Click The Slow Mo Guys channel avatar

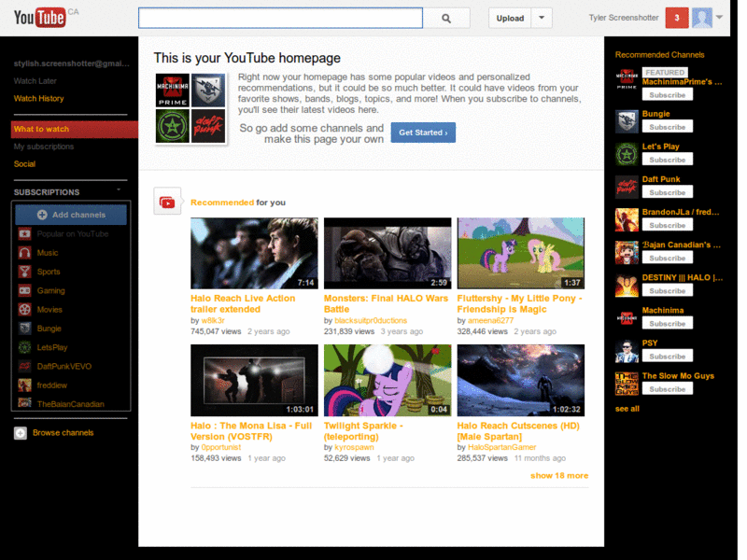pos(627,384)
